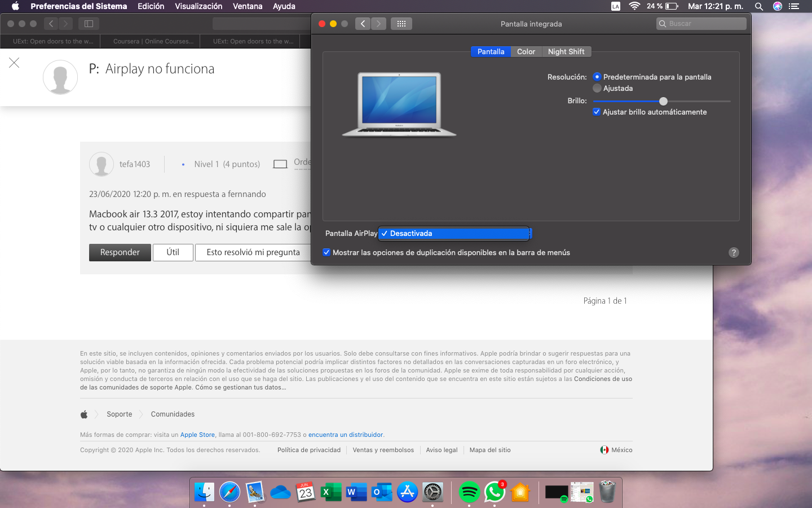
Task: Open Spotify from the dock
Action: click(469, 492)
